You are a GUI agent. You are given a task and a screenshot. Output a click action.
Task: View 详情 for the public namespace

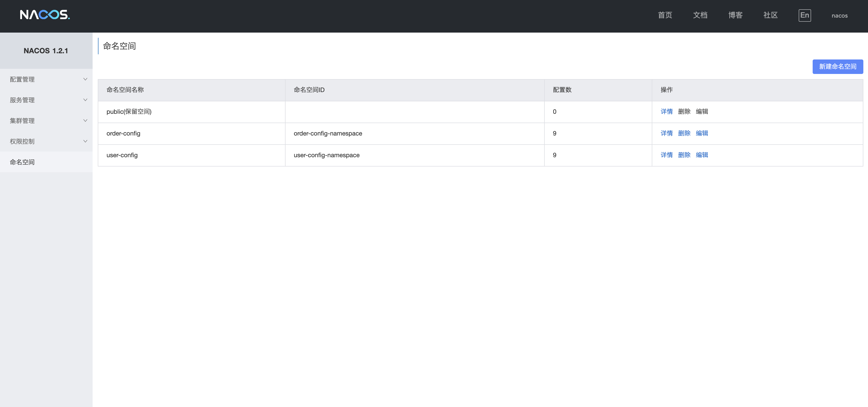click(x=666, y=111)
